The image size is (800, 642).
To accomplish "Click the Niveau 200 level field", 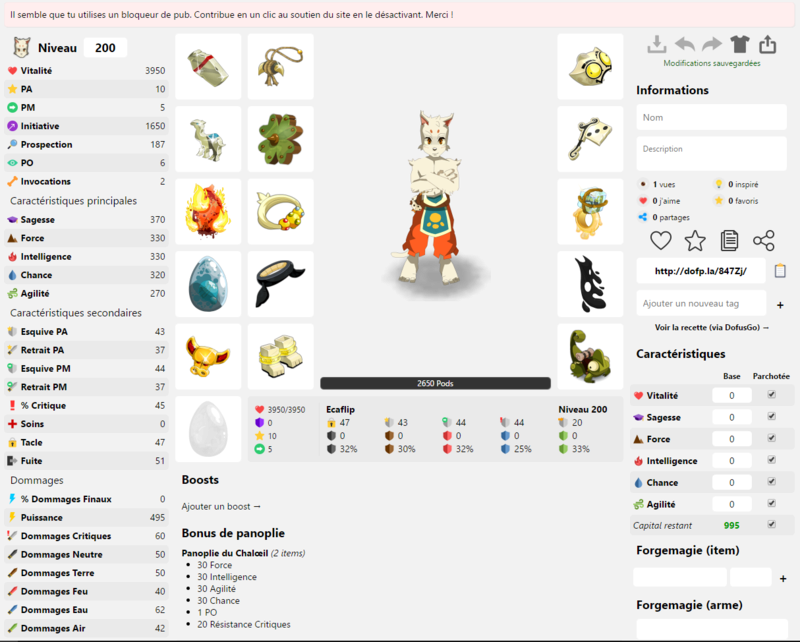I will pos(105,47).
